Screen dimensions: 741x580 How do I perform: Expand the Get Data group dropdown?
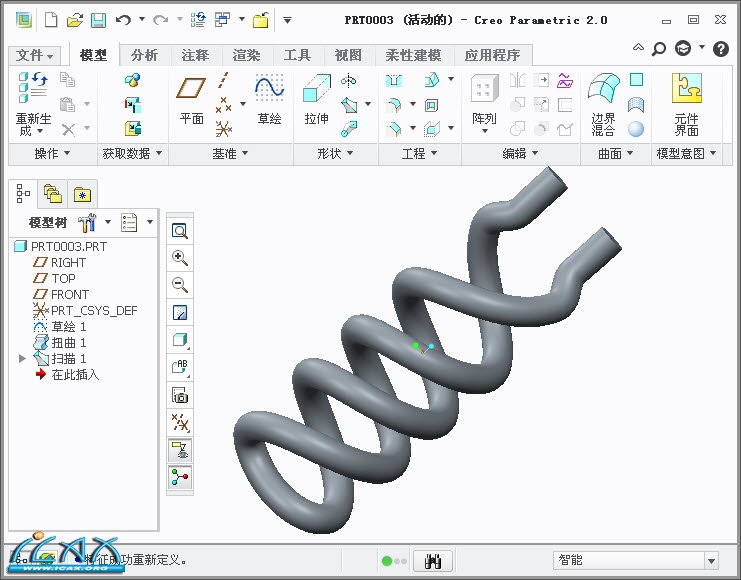click(x=132, y=154)
